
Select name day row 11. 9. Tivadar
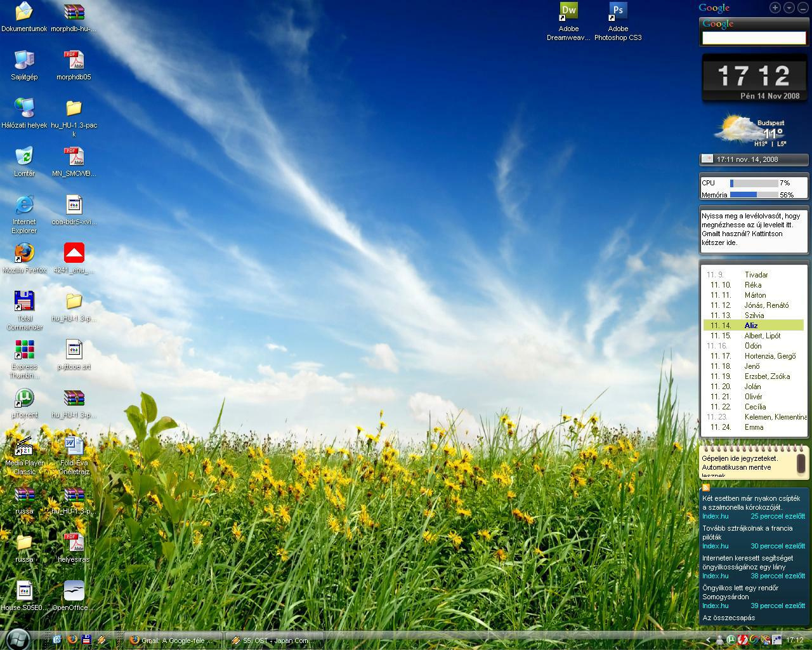pyautogui.click(x=754, y=275)
